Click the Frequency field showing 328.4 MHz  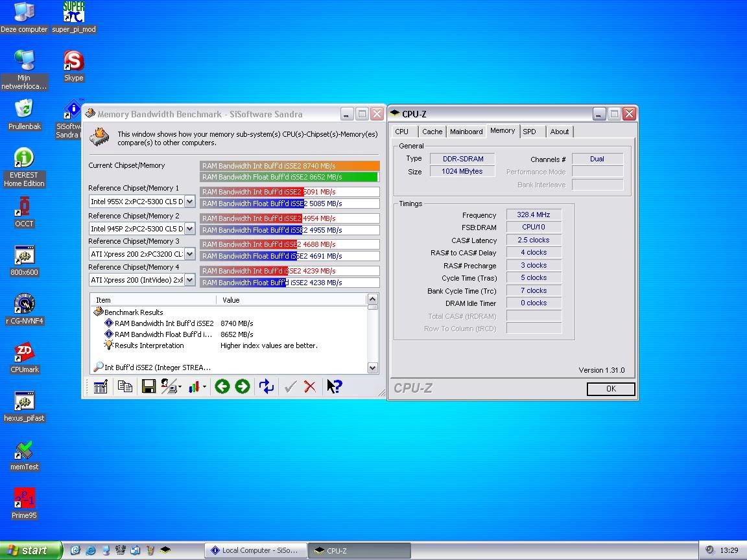534,215
